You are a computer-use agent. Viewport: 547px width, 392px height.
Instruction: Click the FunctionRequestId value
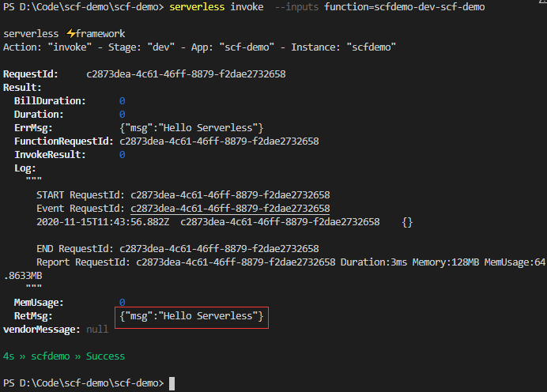pyautogui.click(x=219, y=141)
